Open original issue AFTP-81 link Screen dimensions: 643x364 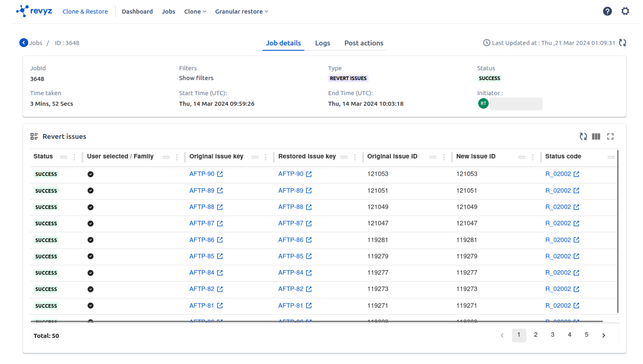(x=202, y=306)
